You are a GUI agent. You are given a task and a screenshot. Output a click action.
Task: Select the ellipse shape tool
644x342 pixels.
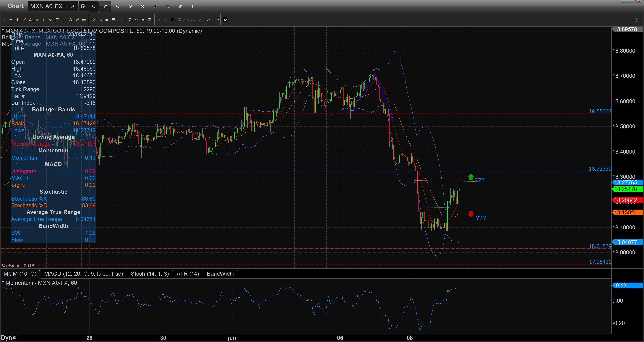tap(51, 20)
